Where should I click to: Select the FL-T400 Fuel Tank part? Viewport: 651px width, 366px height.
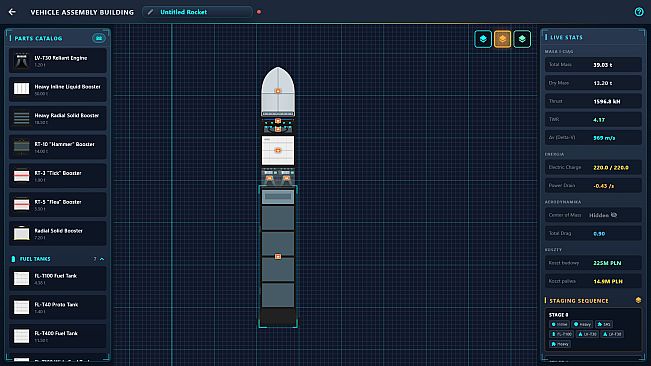[58, 336]
